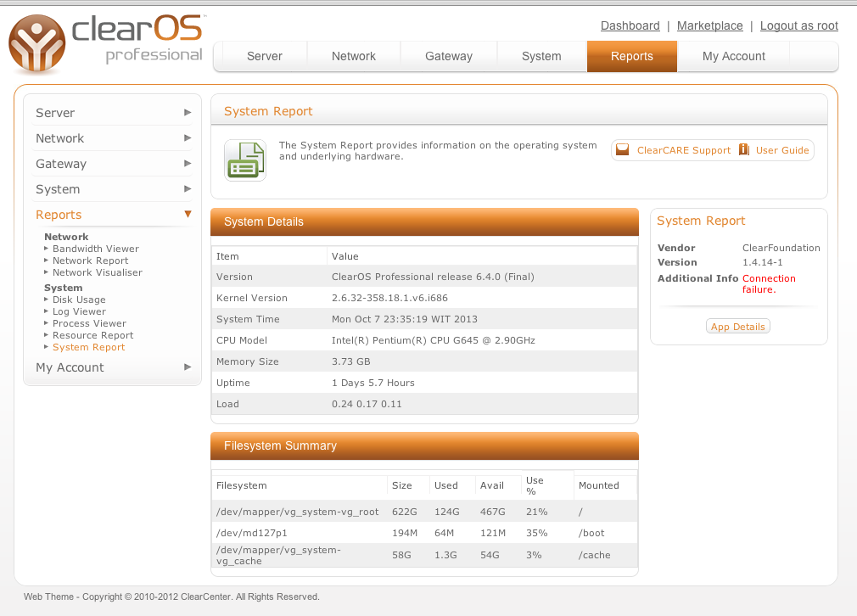Click vendor name 'ClearFoundation'
857x616 pixels.
(x=781, y=248)
